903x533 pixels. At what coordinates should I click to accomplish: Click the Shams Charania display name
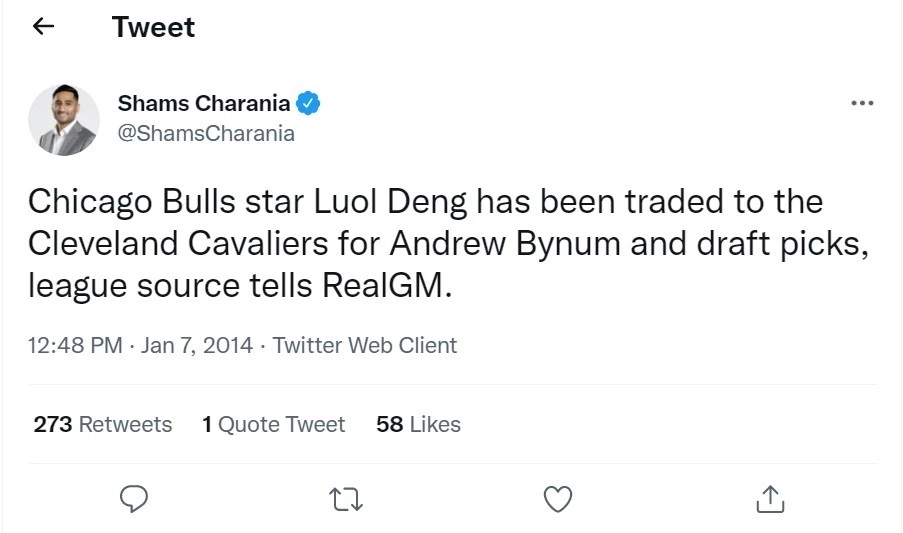204,103
